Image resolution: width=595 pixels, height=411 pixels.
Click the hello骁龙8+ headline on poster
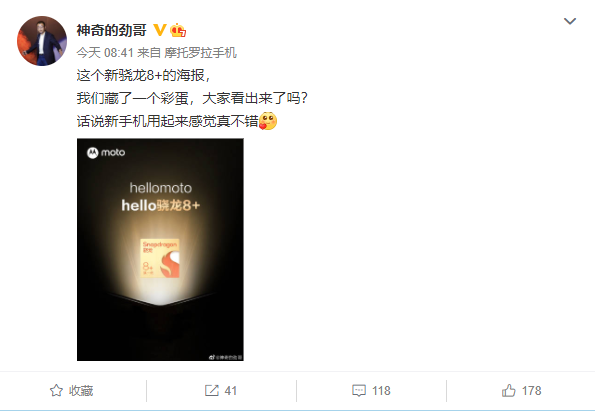click(x=161, y=205)
